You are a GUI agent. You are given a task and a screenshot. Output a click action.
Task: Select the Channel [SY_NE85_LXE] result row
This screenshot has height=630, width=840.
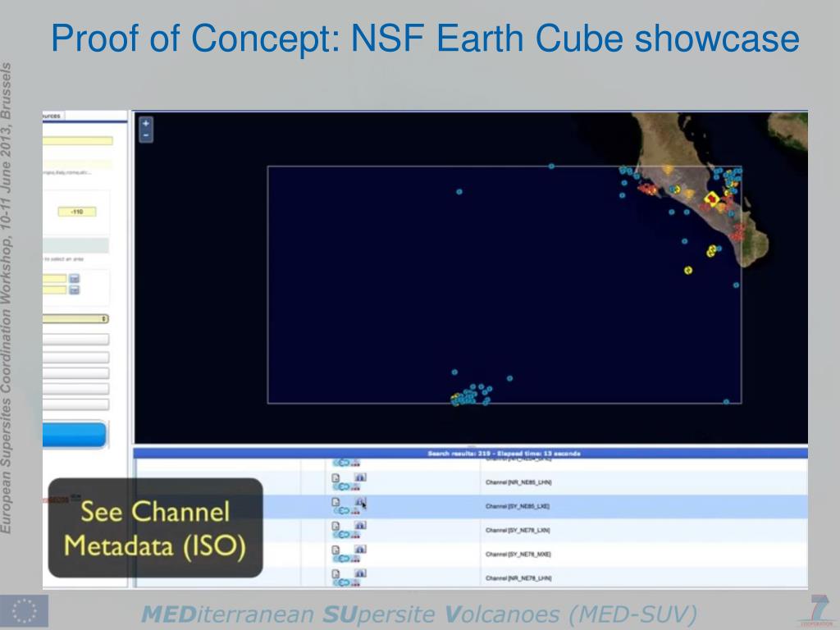pyautogui.click(x=470, y=506)
